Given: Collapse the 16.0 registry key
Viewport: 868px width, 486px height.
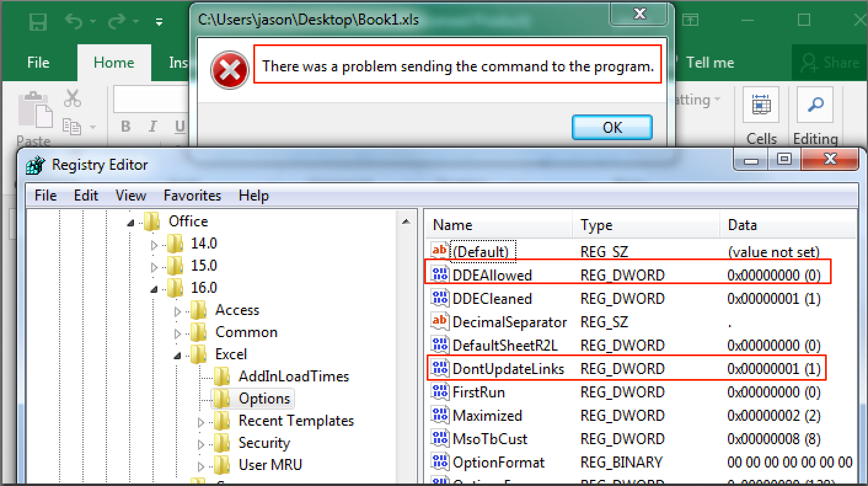Looking at the screenshot, I should pyautogui.click(x=154, y=289).
